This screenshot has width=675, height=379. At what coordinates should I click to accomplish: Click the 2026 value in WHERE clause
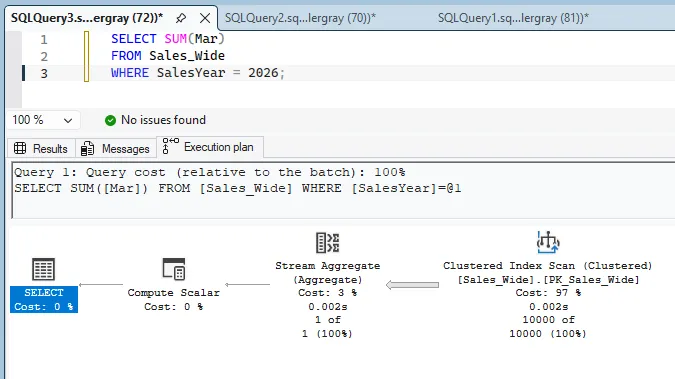pyautogui.click(x=263, y=73)
